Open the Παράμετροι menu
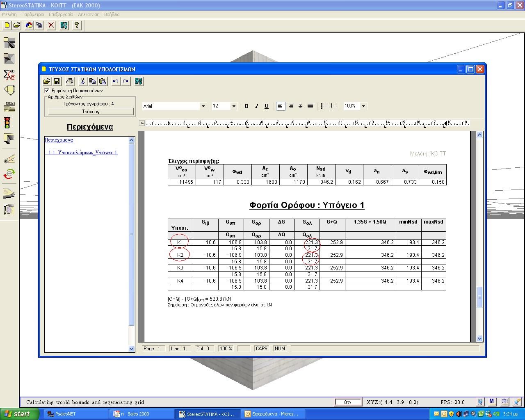This screenshot has width=525, height=420. [x=32, y=14]
